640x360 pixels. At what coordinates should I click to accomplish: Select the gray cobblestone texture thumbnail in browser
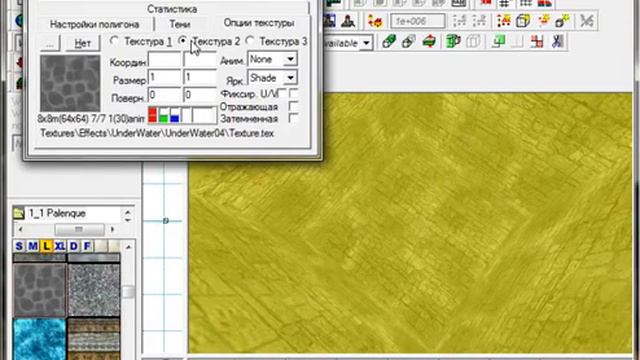click(x=39, y=289)
